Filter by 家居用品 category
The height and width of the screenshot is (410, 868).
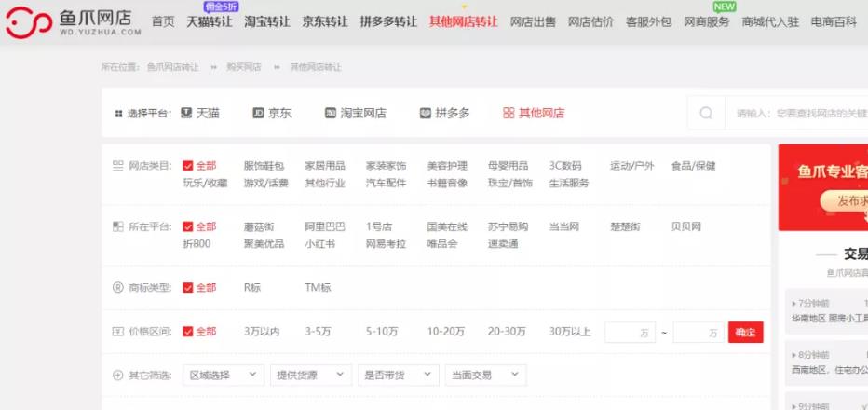click(325, 166)
